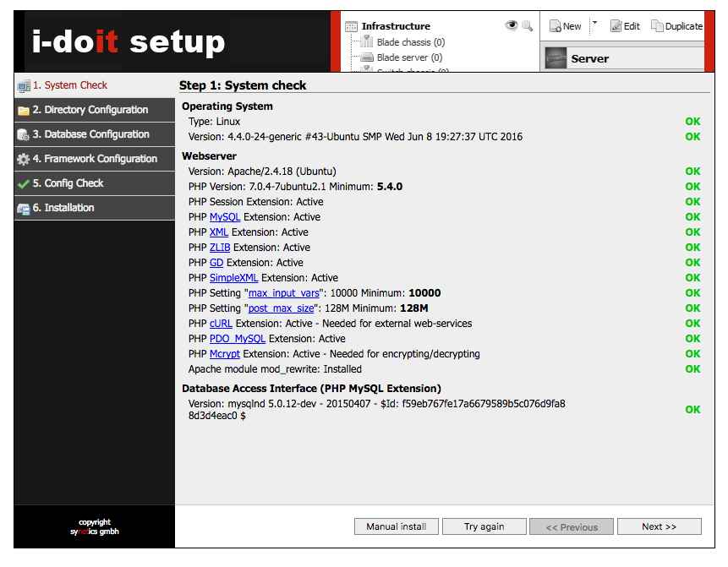The width and height of the screenshot is (728, 567).
Task: Click the Manual install button
Action: [x=397, y=526]
